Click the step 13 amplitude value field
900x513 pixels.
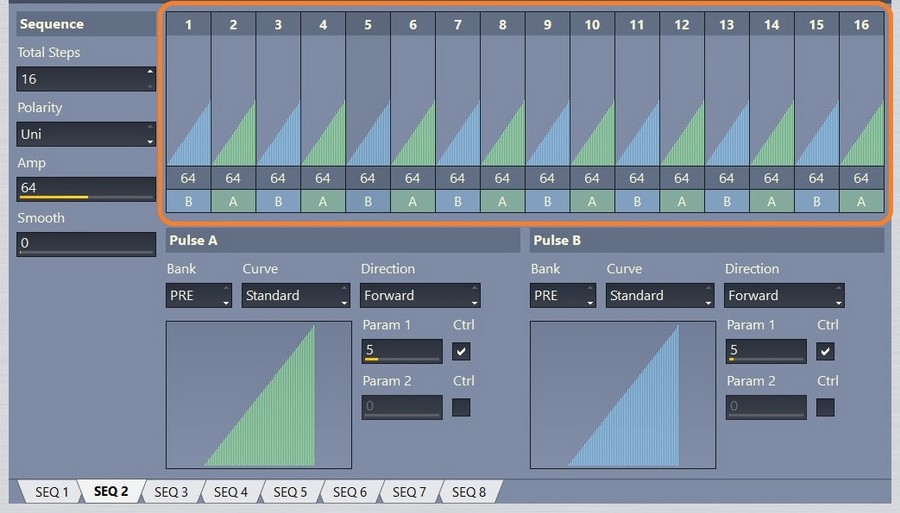click(x=726, y=178)
